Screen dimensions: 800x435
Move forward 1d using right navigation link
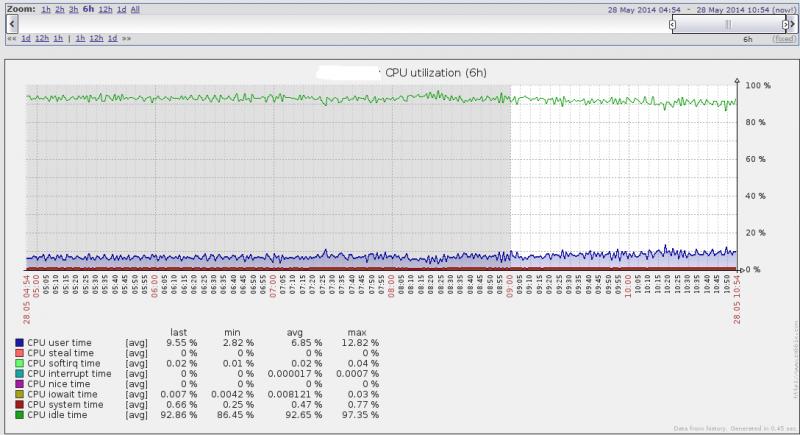click(112, 38)
